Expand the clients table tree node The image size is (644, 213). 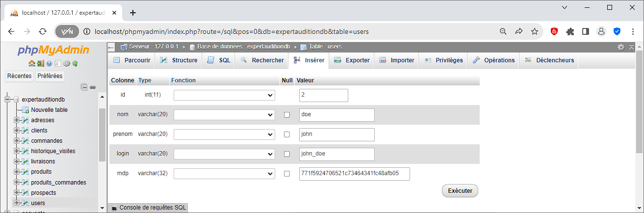tap(17, 131)
